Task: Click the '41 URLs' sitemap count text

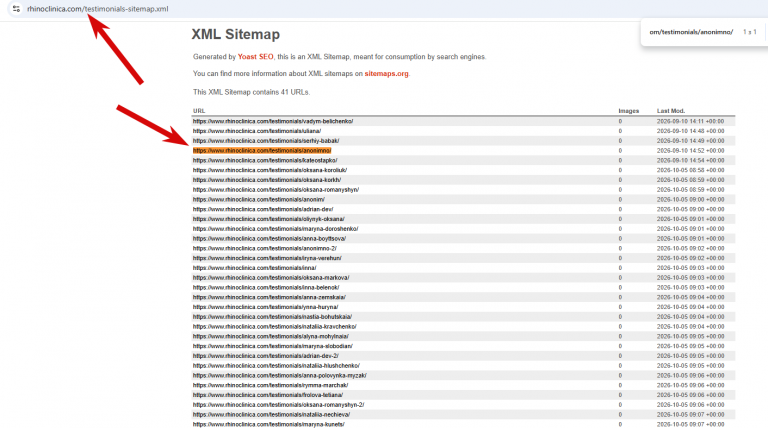Action: [x=295, y=92]
